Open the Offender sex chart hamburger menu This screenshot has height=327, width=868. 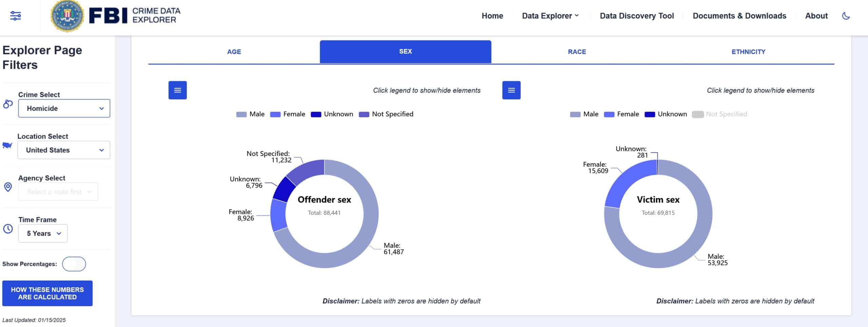[177, 90]
